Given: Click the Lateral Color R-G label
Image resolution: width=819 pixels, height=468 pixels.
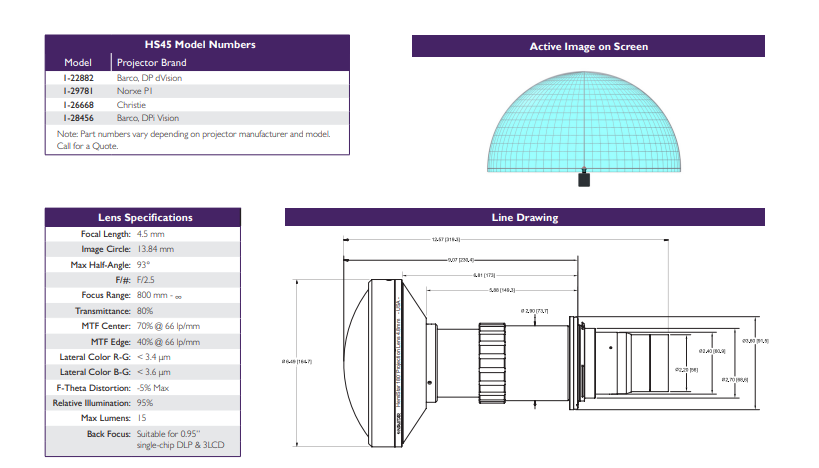Looking at the screenshot, I should click(95, 357).
